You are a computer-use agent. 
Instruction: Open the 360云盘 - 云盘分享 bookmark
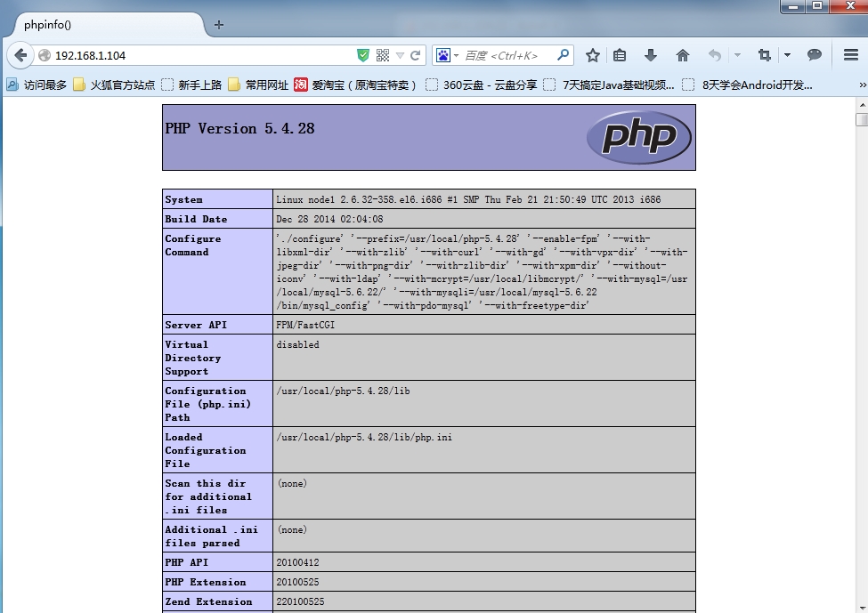pos(482,85)
